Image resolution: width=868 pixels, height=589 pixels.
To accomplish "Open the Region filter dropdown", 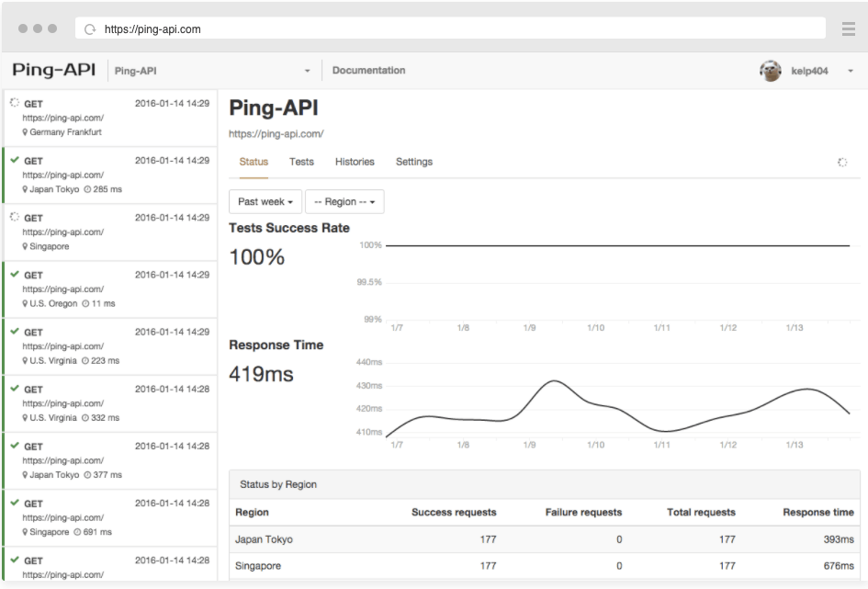I will (x=344, y=201).
